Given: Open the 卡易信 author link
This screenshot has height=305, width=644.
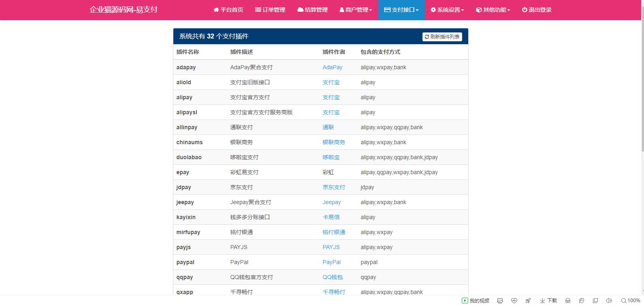Looking at the screenshot, I should coord(331,217).
